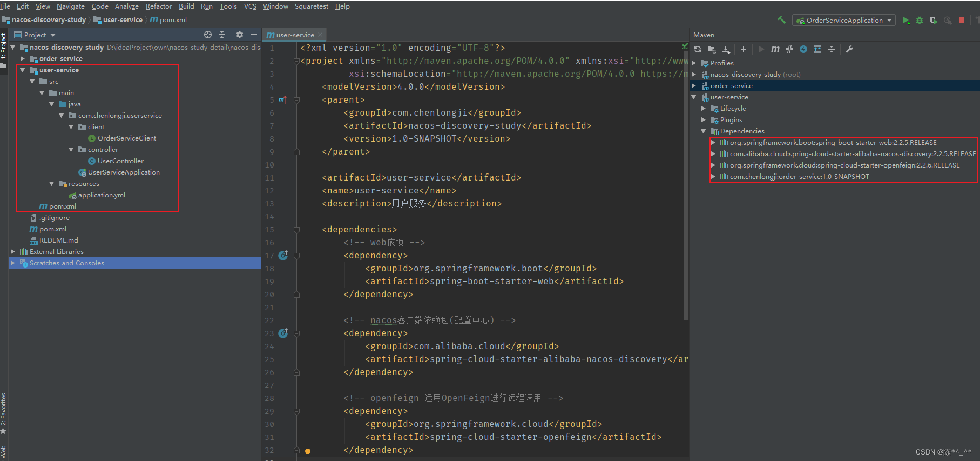Collapse the client package in Project tree
This screenshot has width=980, height=461.
point(71,126)
